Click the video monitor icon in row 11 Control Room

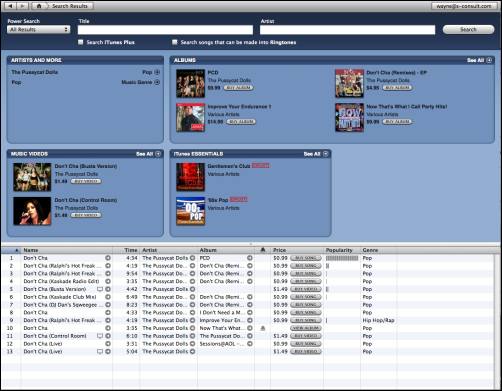tap(100, 336)
